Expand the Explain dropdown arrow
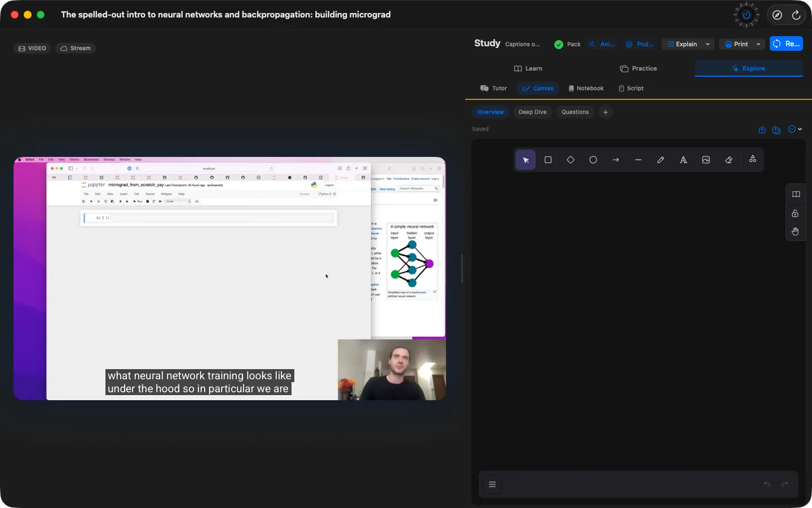This screenshot has width=812, height=508. point(708,44)
